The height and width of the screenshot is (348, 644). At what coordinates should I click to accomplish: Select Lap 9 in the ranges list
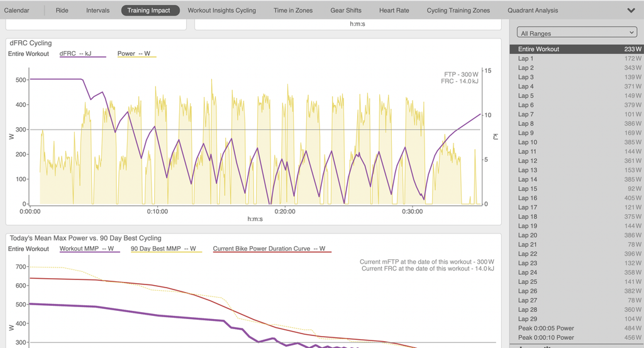[577, 133]
